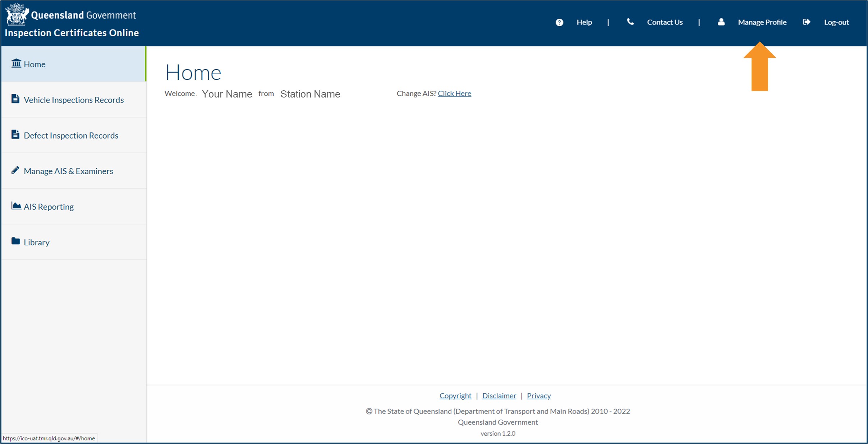868x444 pixels.
Task: Click the URL status text at bottom-left
Action: 49,438
